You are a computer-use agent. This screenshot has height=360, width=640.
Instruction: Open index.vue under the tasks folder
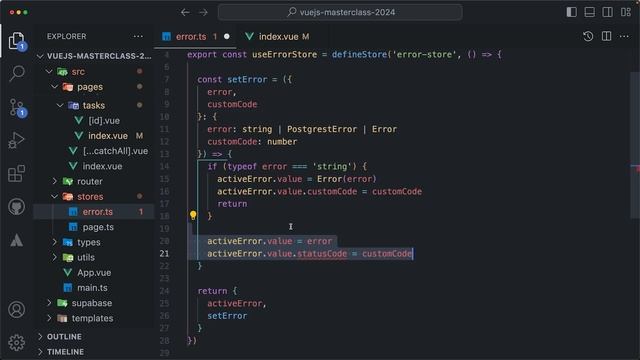tap(93, 136)
